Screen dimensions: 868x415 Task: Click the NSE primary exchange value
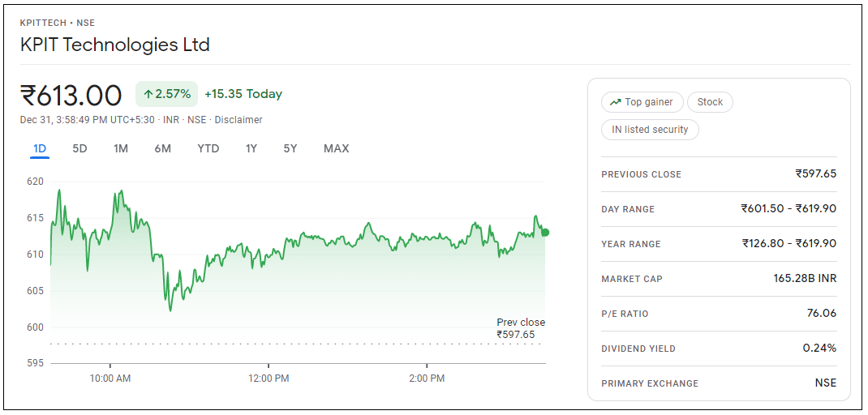[x=825, y=383]
